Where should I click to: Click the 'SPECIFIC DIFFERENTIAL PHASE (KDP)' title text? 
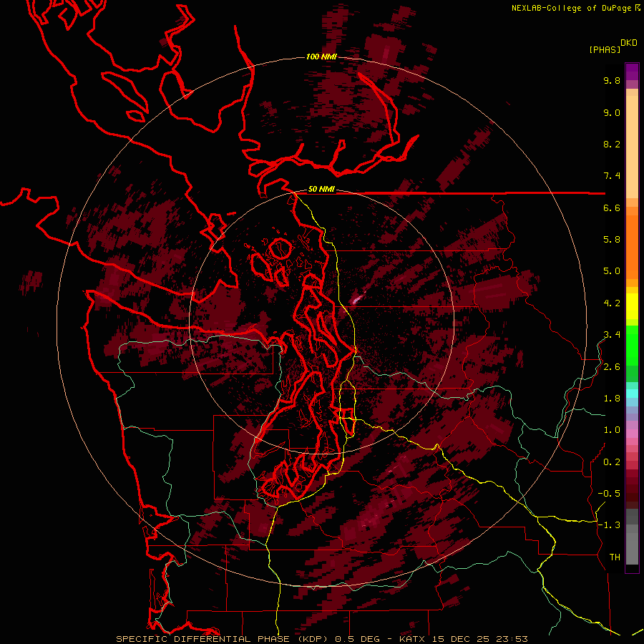[x=223, y=639]
